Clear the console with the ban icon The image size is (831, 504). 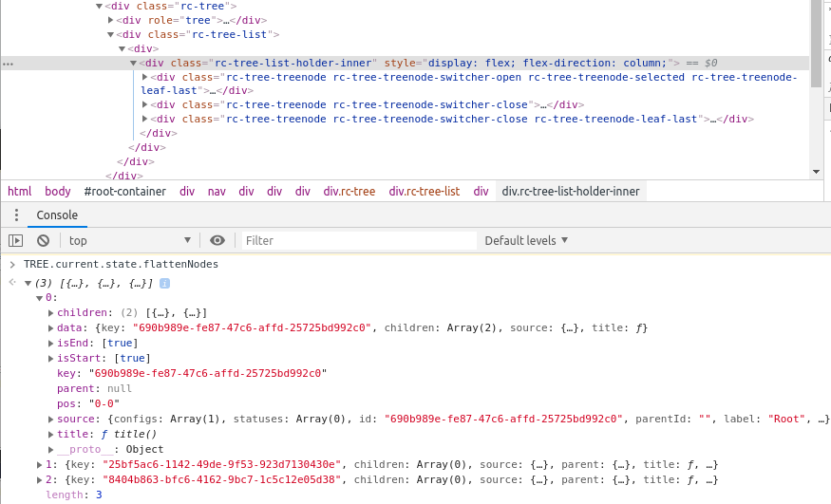[x=43, y=241]
